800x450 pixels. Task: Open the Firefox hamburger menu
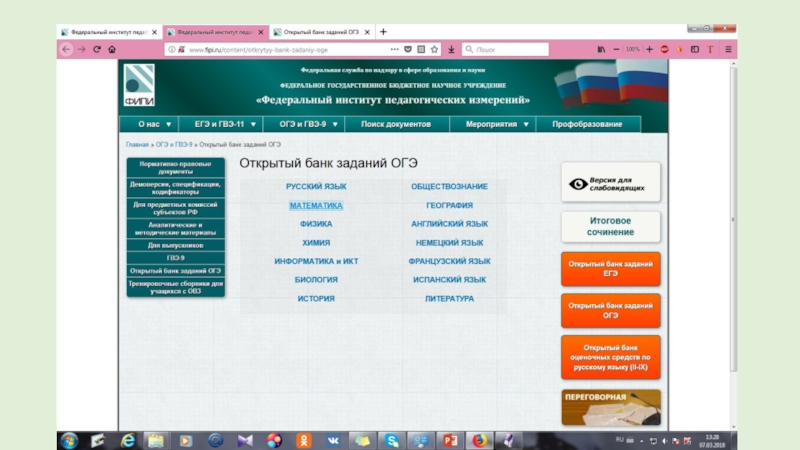(x=729, y=49)
